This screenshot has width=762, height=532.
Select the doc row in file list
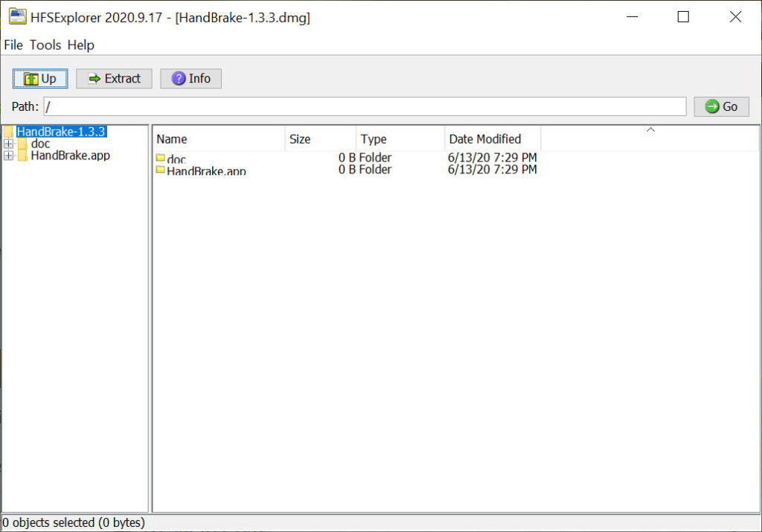tap(347, 158)
